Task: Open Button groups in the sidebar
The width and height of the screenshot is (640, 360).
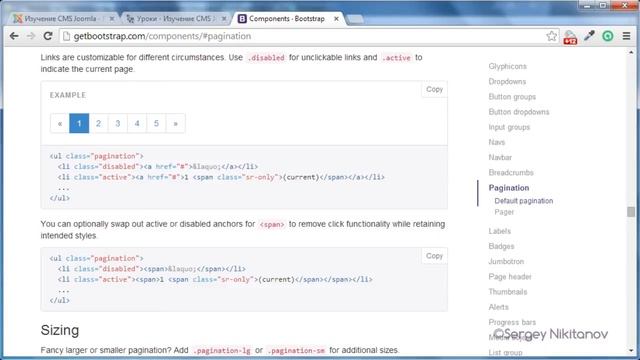Action: coord(512,97)
